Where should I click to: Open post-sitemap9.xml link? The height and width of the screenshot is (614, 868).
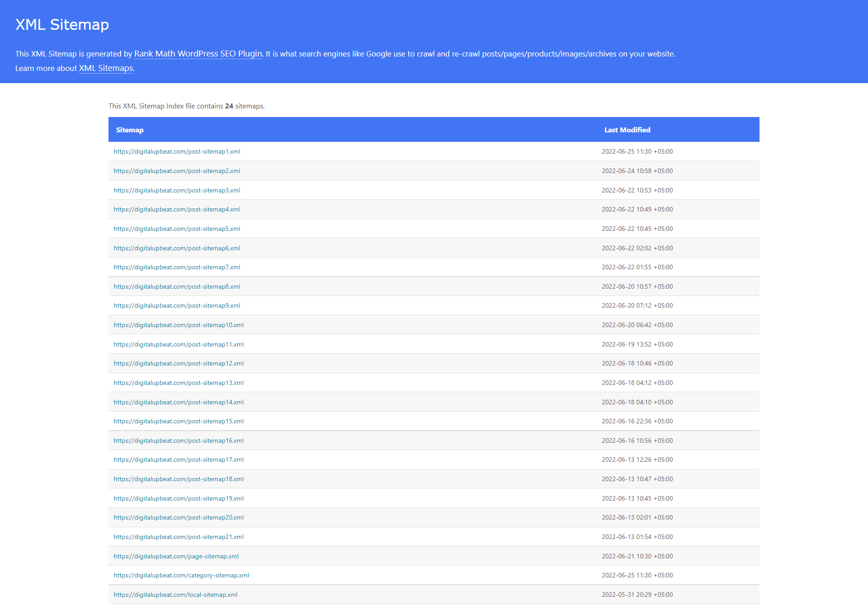click(x=177, y=305)
